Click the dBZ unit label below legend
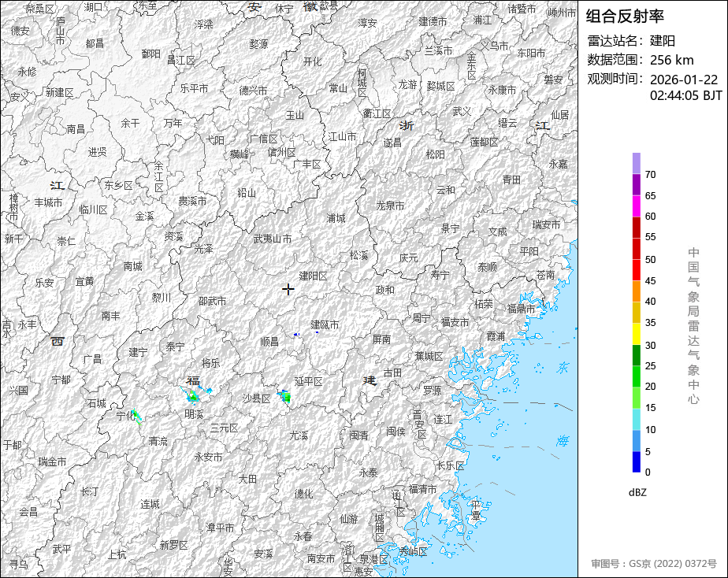The image size is (728, 578). pyautogui.click(x=637, y=493)
